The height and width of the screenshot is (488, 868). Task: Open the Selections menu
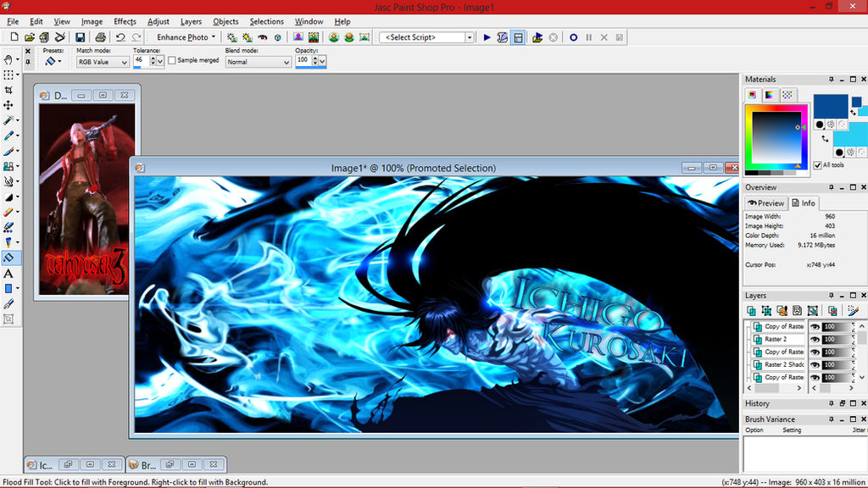266,21
